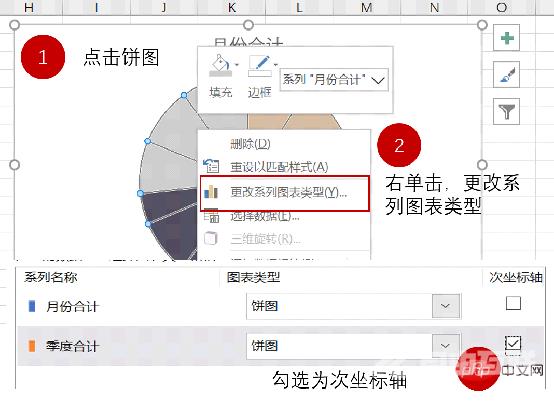Expand the 填充 fill dropdown arrow
The width and height of the screenshot is (554, 403).
237,65
